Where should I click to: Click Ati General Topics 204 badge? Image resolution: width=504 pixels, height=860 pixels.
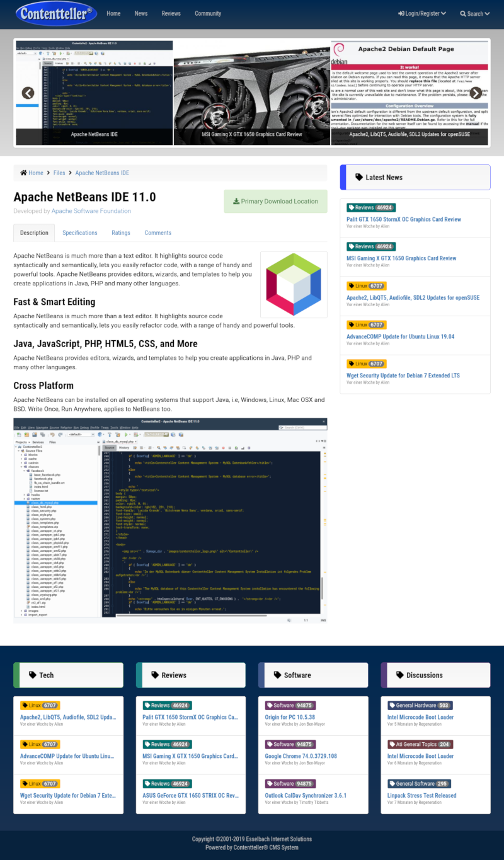[420, 745]
